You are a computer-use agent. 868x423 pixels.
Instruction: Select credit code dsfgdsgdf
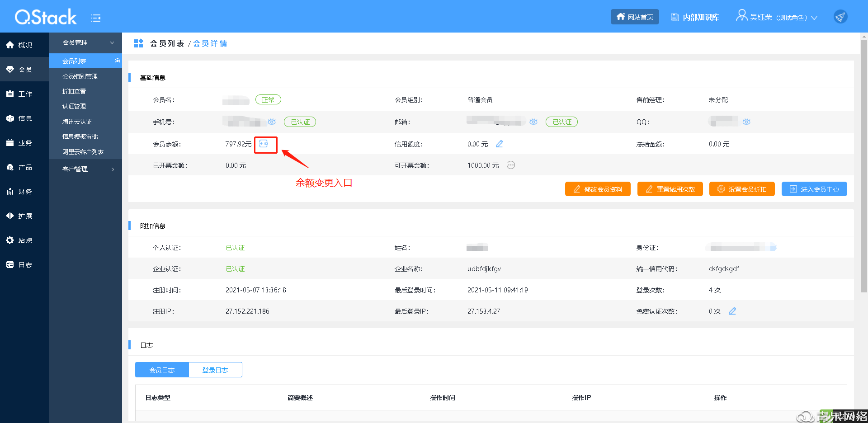click(x=724, y=268)
